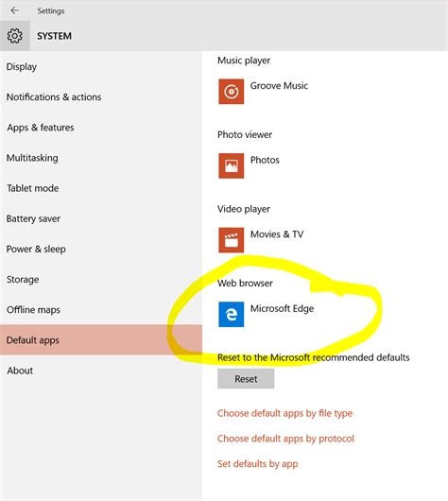Click the back arrow in Settings

(15, 10)
